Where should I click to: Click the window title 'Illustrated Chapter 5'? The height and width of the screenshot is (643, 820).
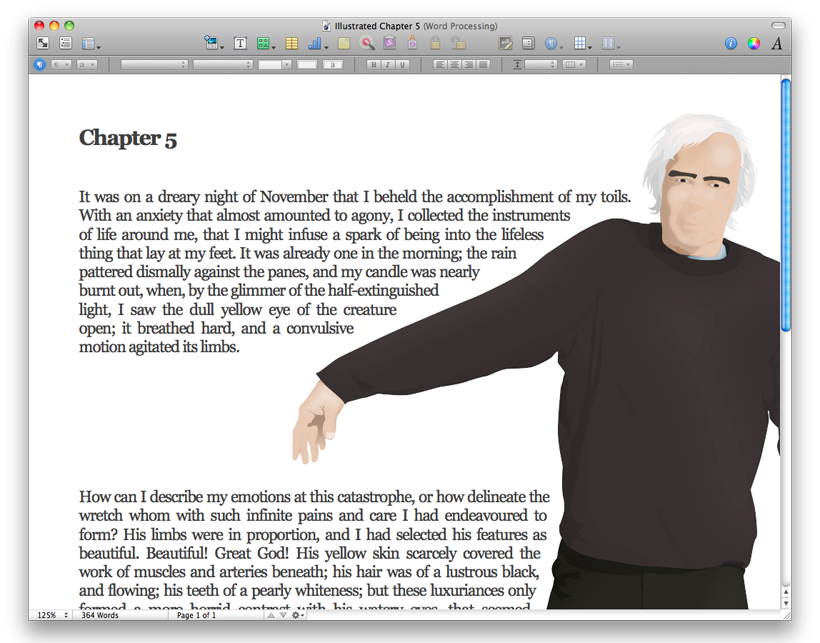click(x=377, y=26)
